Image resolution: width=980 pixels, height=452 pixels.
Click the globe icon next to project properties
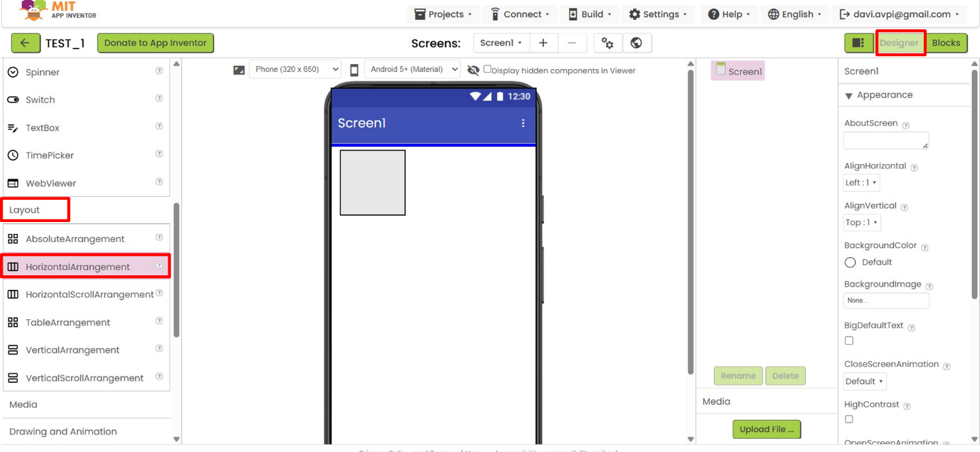pos(636,43)
